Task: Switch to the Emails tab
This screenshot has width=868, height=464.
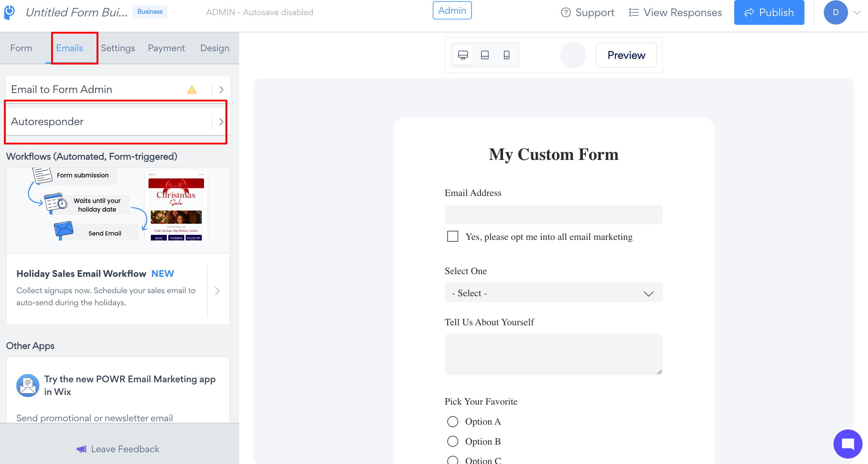Action: point(69,48)
